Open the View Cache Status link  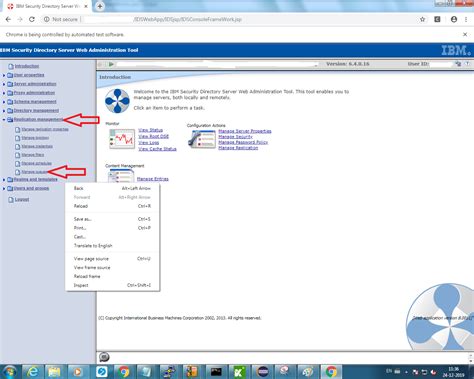[157, 149]
